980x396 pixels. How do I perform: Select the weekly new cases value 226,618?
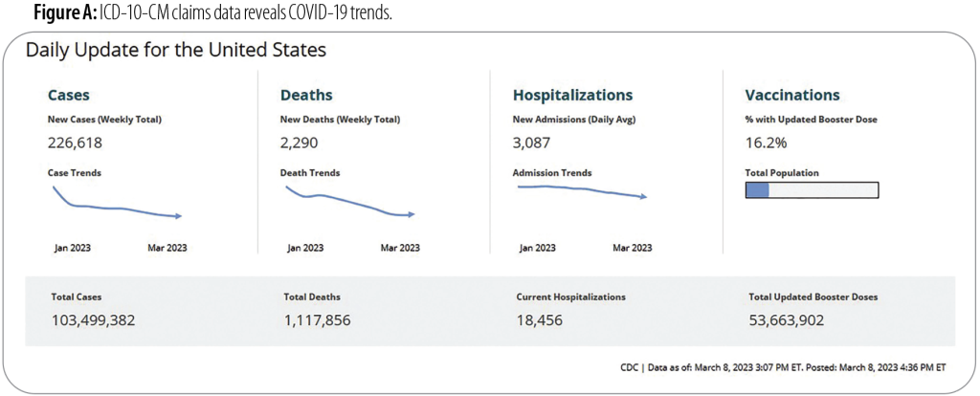click(75, 143)
